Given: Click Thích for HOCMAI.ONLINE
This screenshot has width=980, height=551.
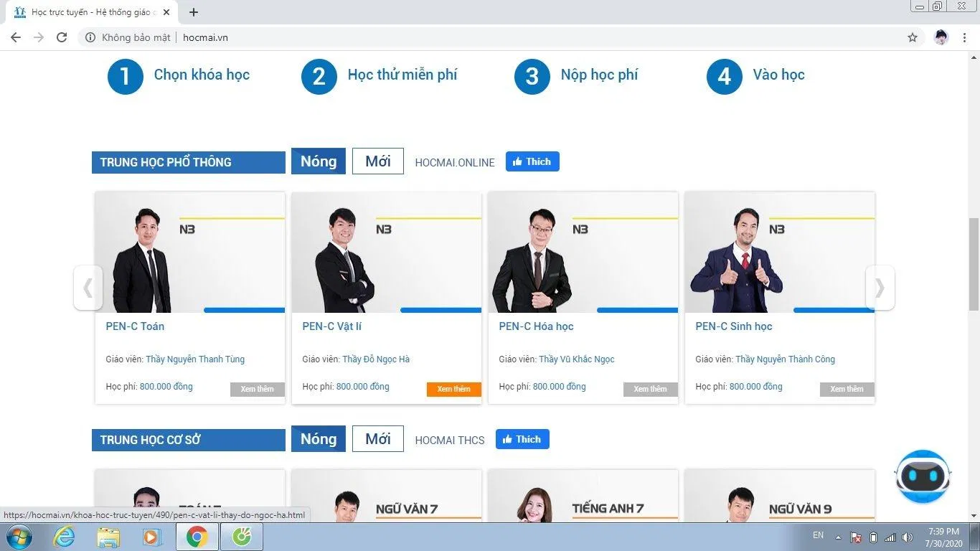Looking at the screenshot, I should coord(532,161).
